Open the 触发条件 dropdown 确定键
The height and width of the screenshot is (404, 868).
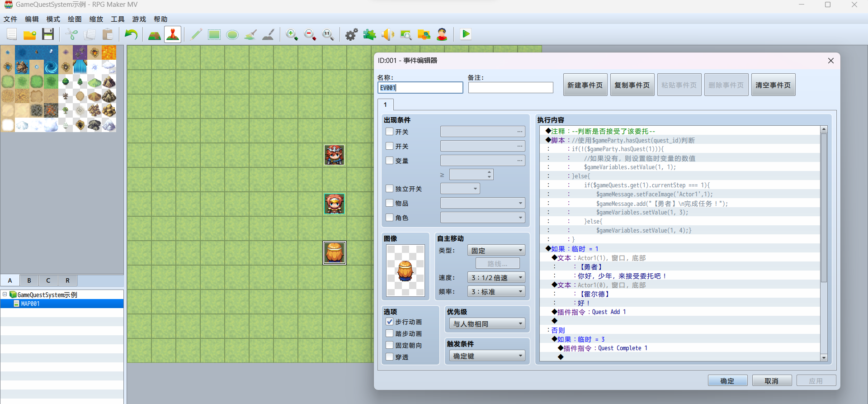[487, 356]
